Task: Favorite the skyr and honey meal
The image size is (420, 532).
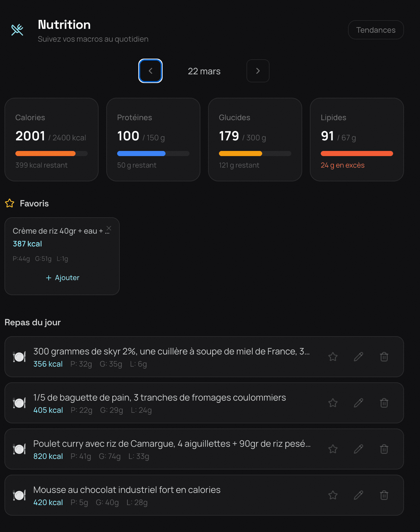Action: (333, 357)
